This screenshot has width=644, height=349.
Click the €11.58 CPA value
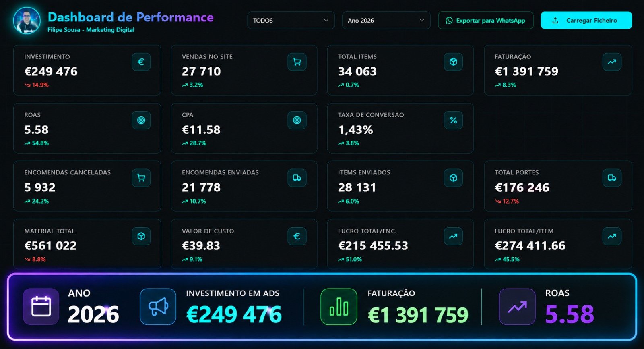click(x=201, y=130)
